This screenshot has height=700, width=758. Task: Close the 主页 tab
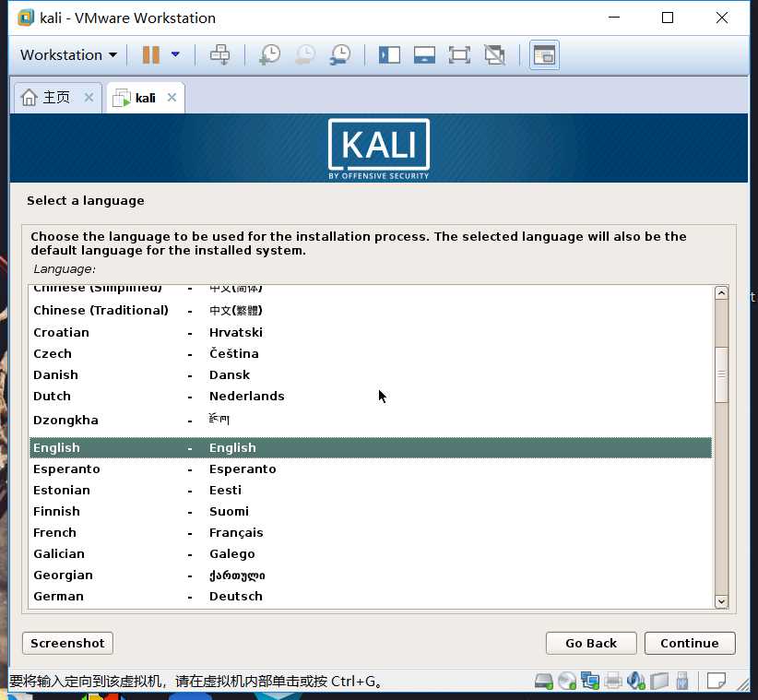tap(89, 97)
